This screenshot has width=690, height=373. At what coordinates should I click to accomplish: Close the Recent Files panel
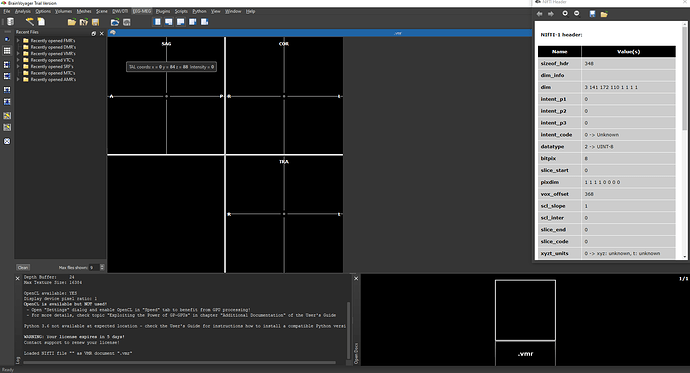click(x=102, y=33)
